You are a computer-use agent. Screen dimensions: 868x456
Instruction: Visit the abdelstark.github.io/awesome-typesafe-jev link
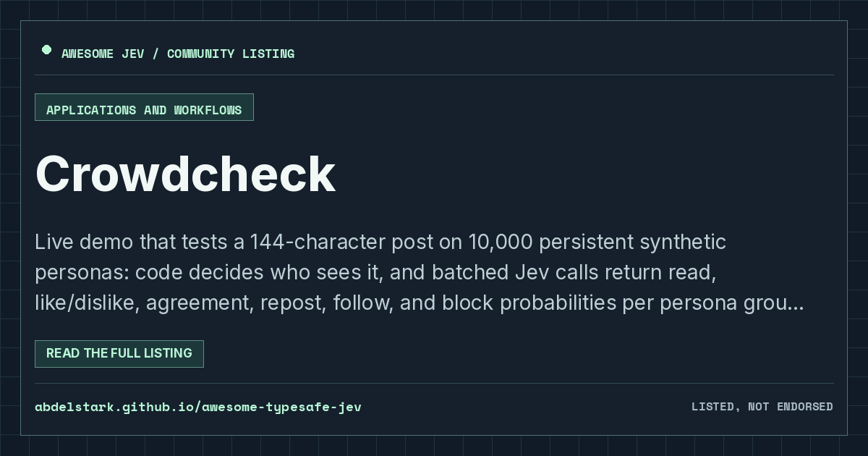point(198,407)
